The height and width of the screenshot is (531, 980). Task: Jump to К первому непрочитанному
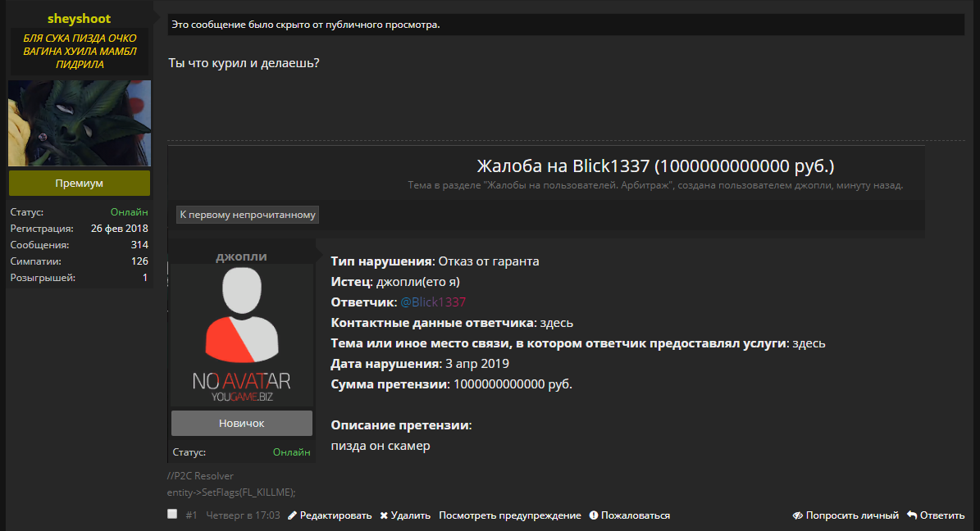pos(247,214)
